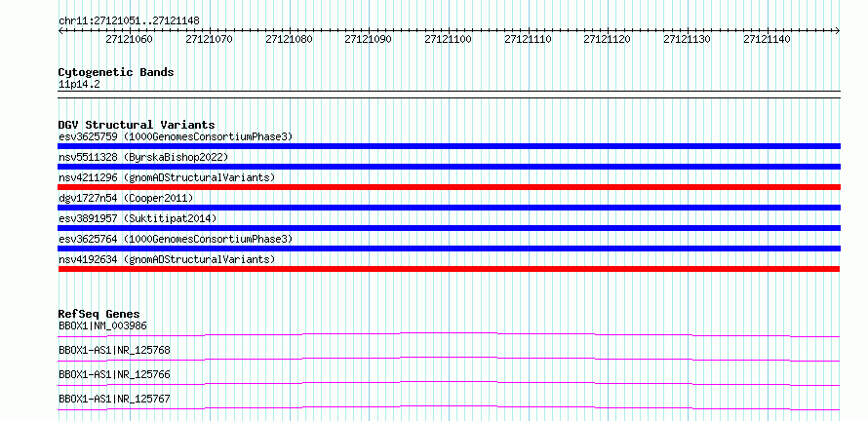868x421 pixels.
Task: Click the magenta line of BBOX1-AS1|NR_125766
Action: [449, 383]
